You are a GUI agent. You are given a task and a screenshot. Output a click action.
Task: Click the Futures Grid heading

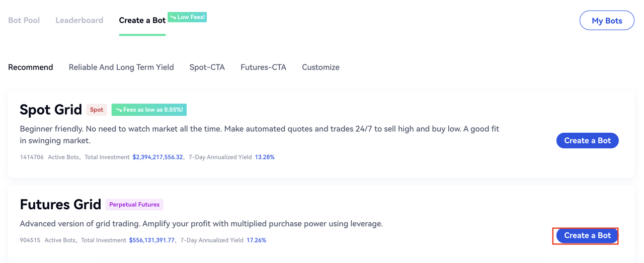60,205
